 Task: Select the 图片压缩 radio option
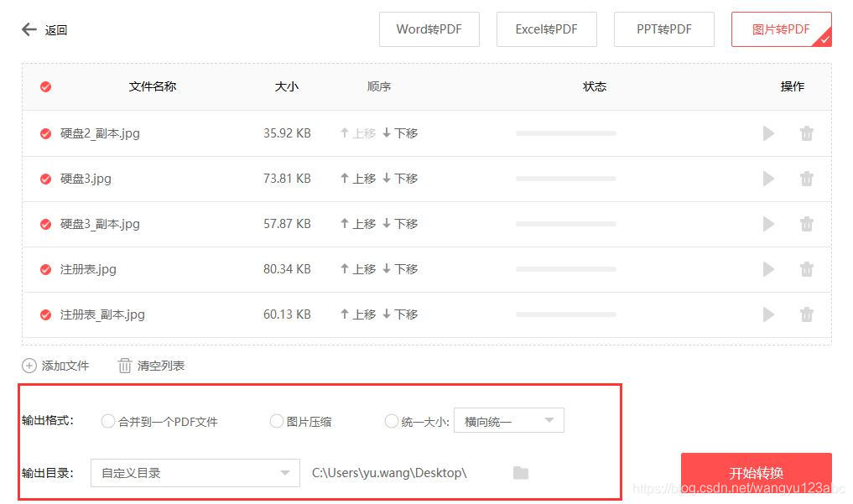[276, 421]
